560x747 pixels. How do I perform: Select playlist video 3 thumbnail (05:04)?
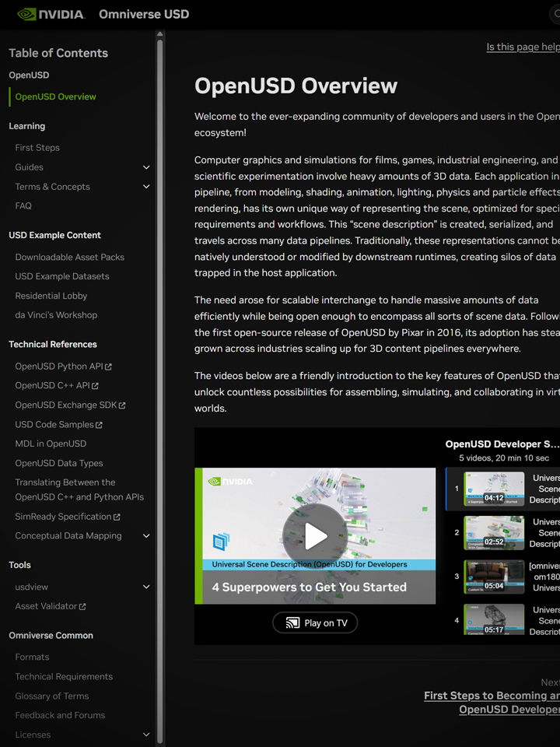tap(494, 577)
